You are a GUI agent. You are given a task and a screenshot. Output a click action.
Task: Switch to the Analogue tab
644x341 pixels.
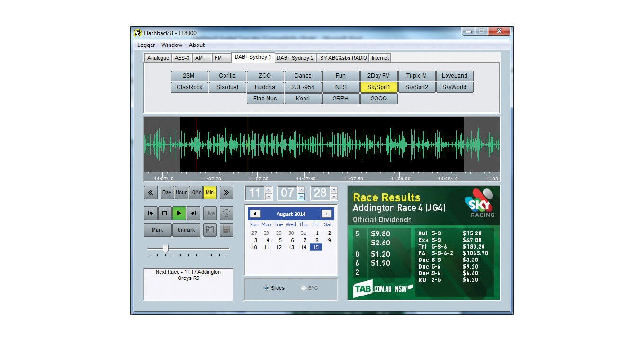click(x=158, y=58)
